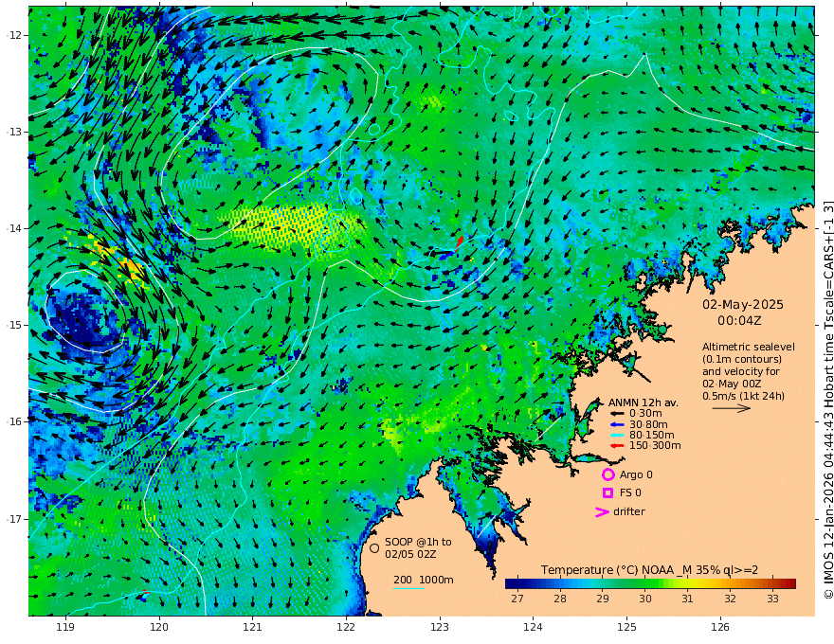This screenshot has width=834, height=644.
Task: Click the cyan 80-150m ANMN arrow symbol
Action: click(x=616, y=436)
